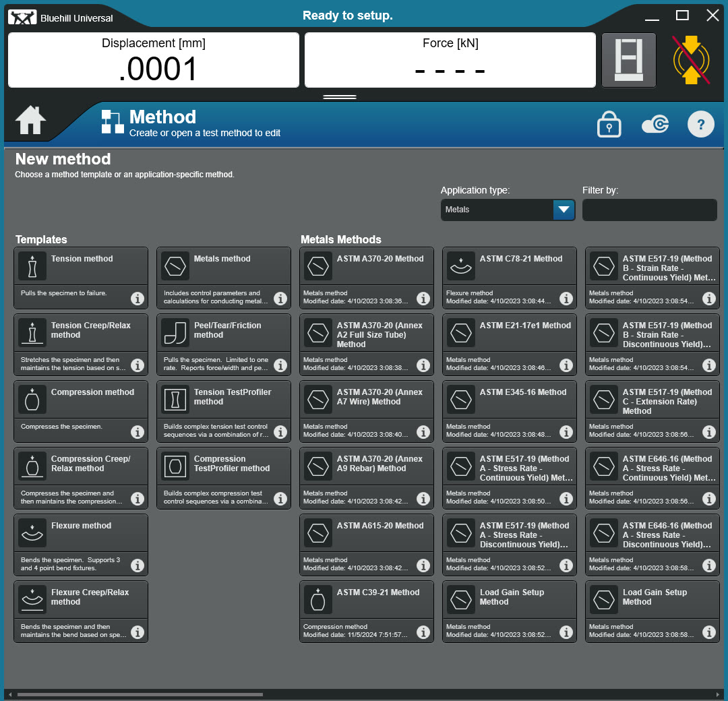Click the Force live display
This screenshot has width=728, height=701.
(450, 60)
